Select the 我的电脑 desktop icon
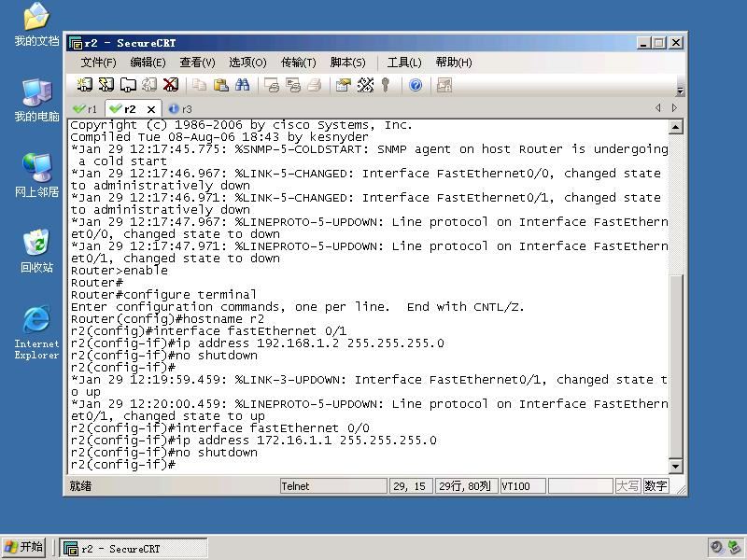The width and height of the screenshot is (747, 560). click(x=36, y=101)
